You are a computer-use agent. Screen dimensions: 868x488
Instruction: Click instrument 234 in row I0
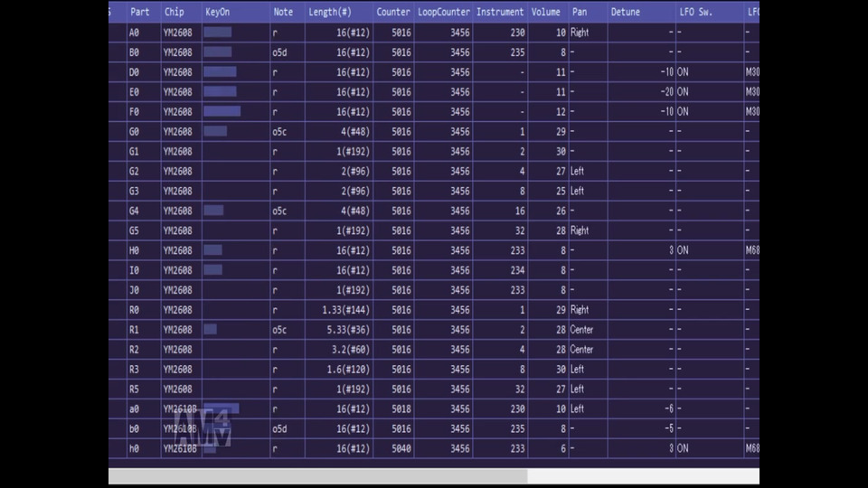tap(517, 270)
